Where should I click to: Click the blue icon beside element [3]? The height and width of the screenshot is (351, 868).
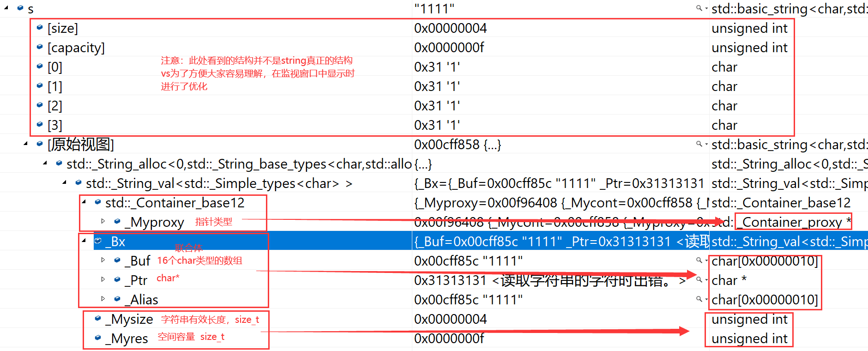(40, 124)
